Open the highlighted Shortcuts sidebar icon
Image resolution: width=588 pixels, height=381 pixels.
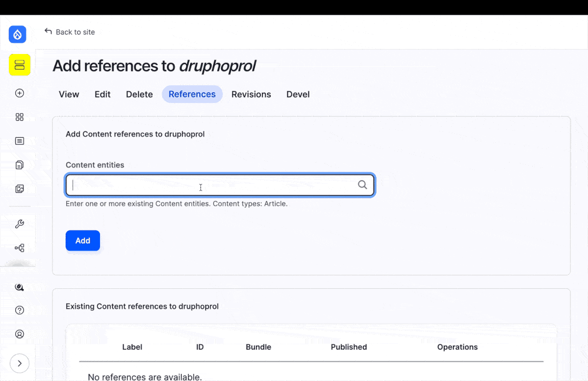pos(20,65)
